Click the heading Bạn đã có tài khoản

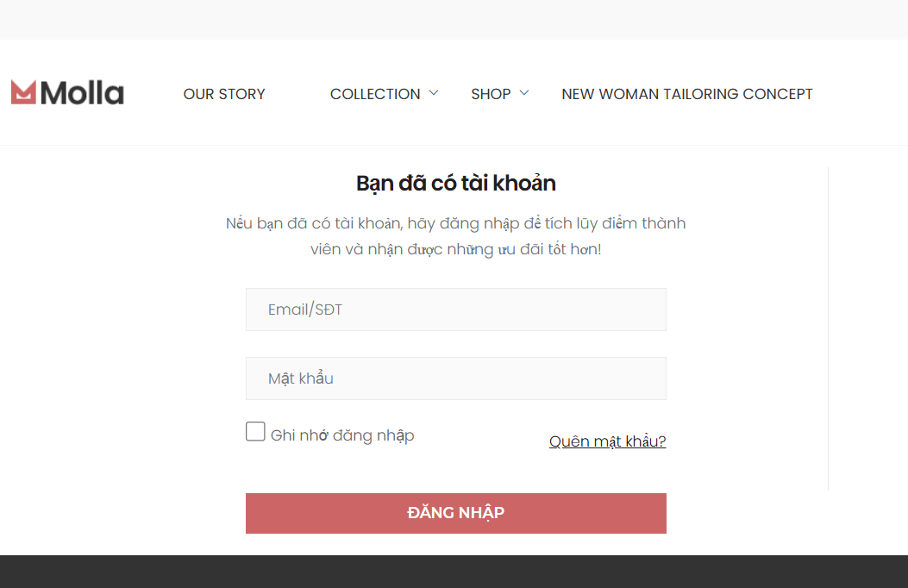click(x=456, y=184)
